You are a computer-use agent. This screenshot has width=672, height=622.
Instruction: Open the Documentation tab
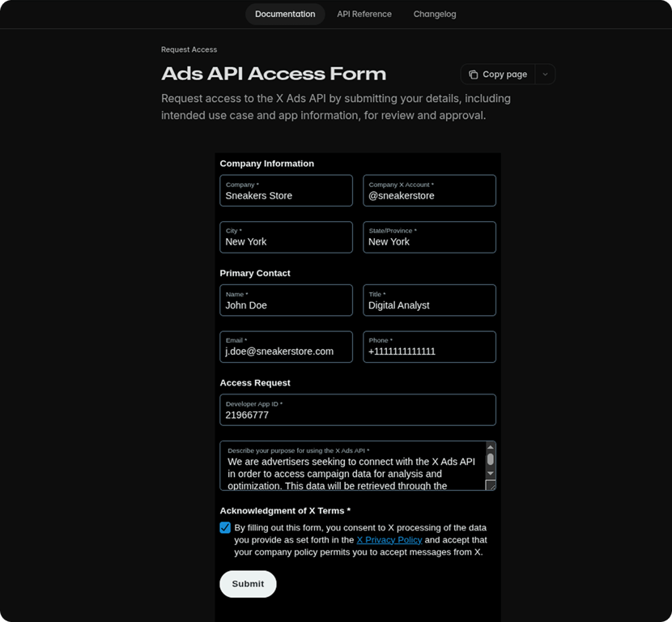tap(285, 14)
